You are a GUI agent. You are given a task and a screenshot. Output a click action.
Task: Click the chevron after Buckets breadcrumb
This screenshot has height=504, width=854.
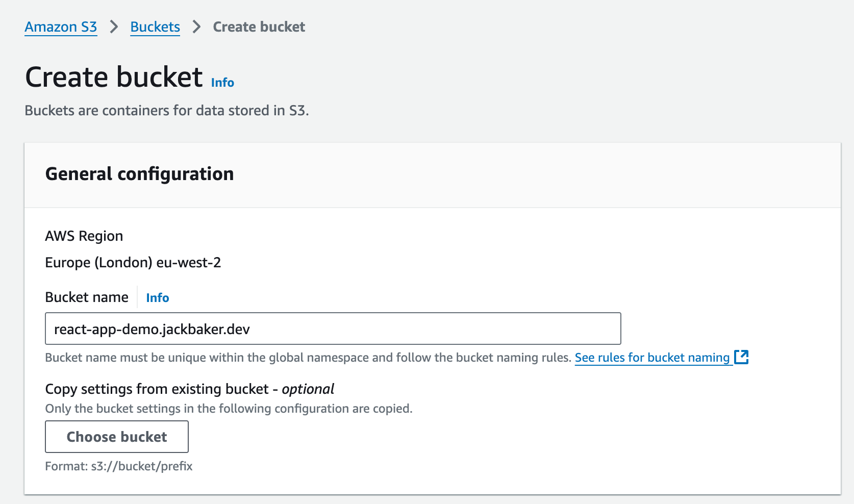[196, 27]
